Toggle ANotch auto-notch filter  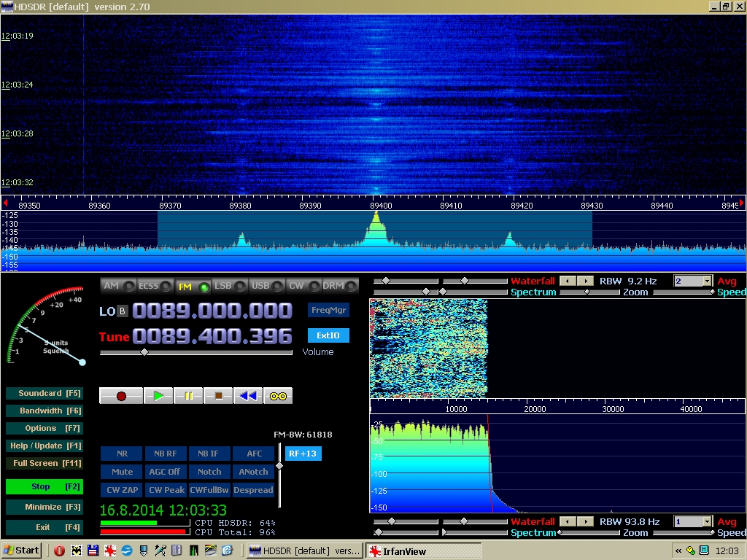253,472
